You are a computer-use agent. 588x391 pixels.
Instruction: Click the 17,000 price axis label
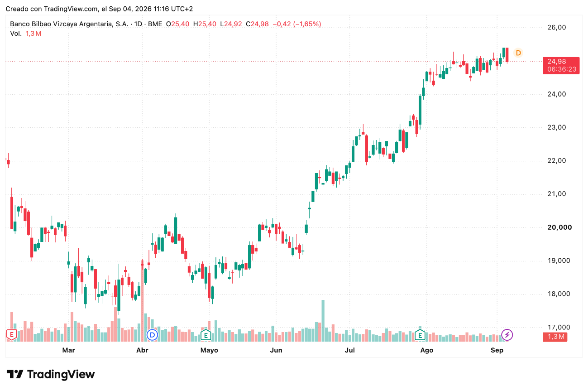(559, 327)
